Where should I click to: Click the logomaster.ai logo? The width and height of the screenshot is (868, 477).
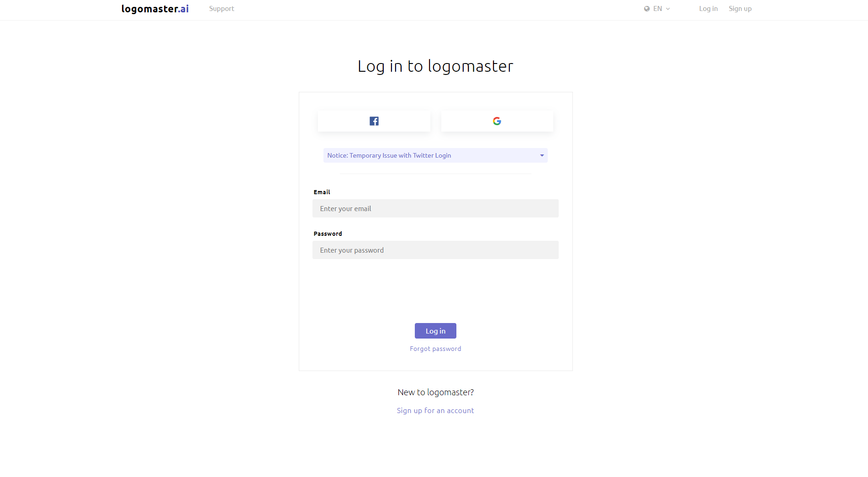click(x=154, y=8)
